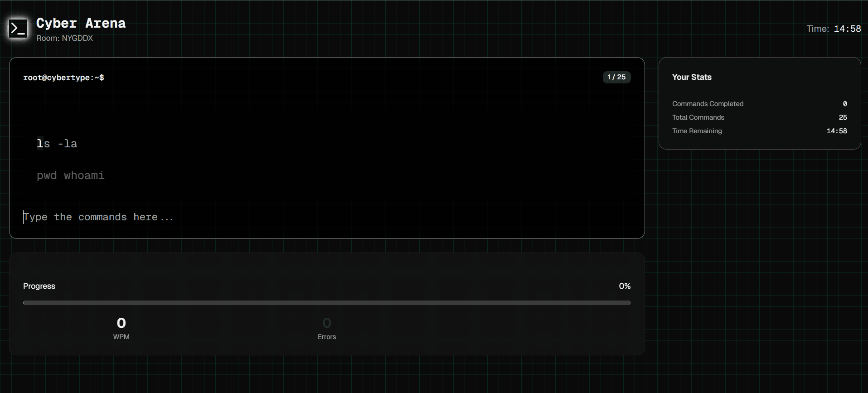Click the upcoming command 'pwd'
Viewport: 868px width, 393px height.
[47, 175]
